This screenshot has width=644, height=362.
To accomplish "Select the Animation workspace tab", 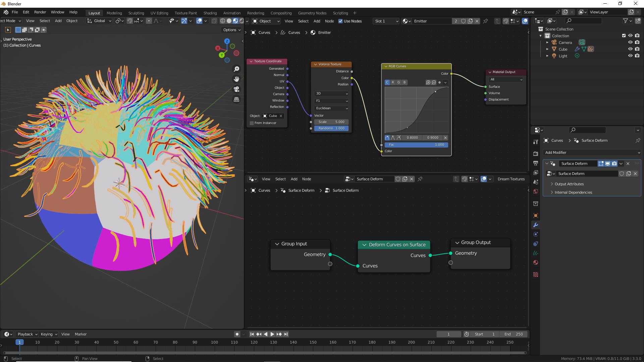I will point(232,13).
